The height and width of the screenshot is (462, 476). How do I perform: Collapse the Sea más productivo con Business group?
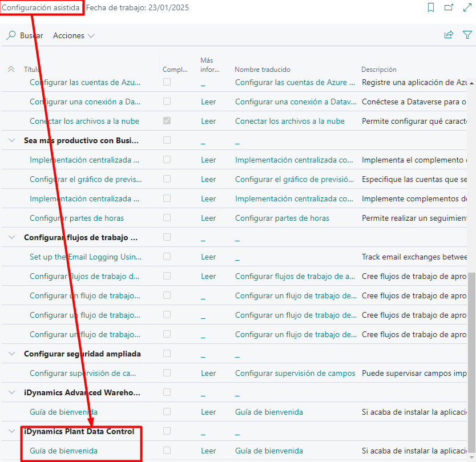[11, 140]
